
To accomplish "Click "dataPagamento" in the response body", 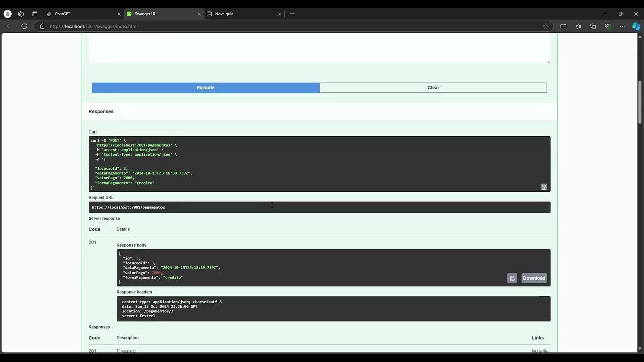I will (139, 268).
